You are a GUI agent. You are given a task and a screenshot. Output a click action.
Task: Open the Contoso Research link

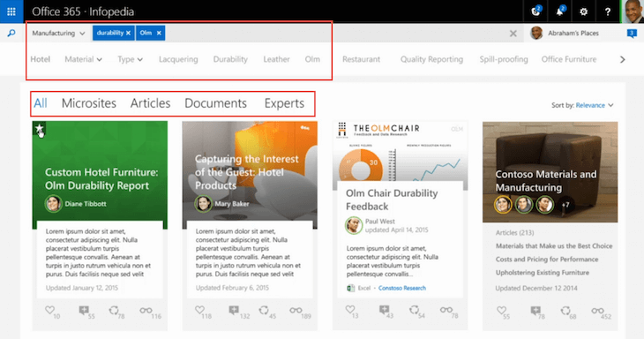pos(402,288)
